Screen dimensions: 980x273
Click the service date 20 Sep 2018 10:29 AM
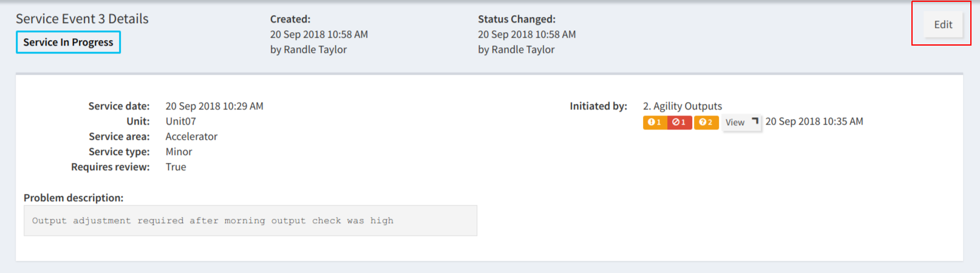click(x=214, y=106)
